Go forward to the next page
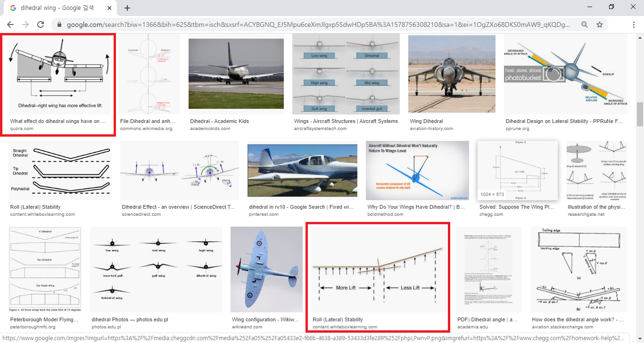This screenshot has height=343, width=644. 25,24
